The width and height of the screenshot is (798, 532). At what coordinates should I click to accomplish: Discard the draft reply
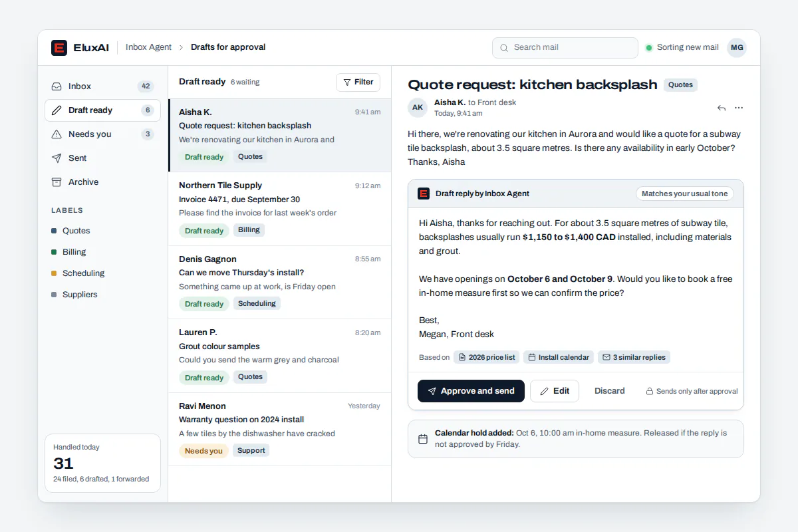pos(610,391)
